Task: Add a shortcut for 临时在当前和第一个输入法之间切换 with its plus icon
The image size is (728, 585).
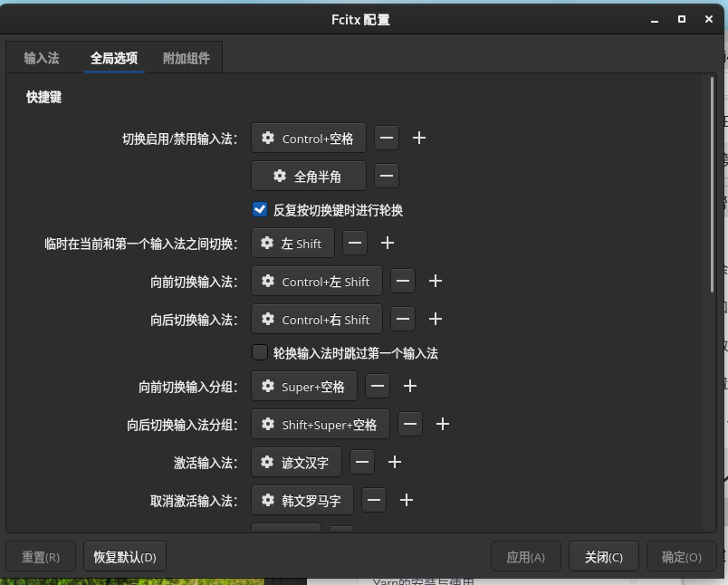Action: 388,243
